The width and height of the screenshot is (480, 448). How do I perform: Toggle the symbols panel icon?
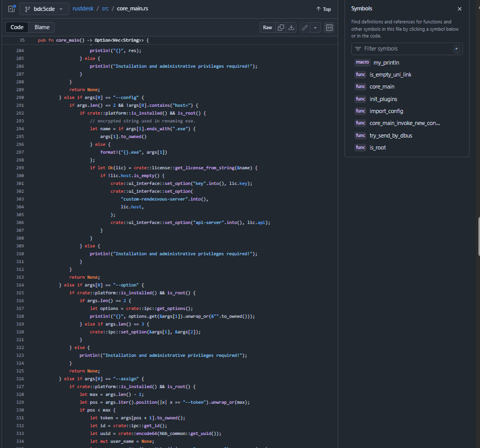[x=329, y=28]
